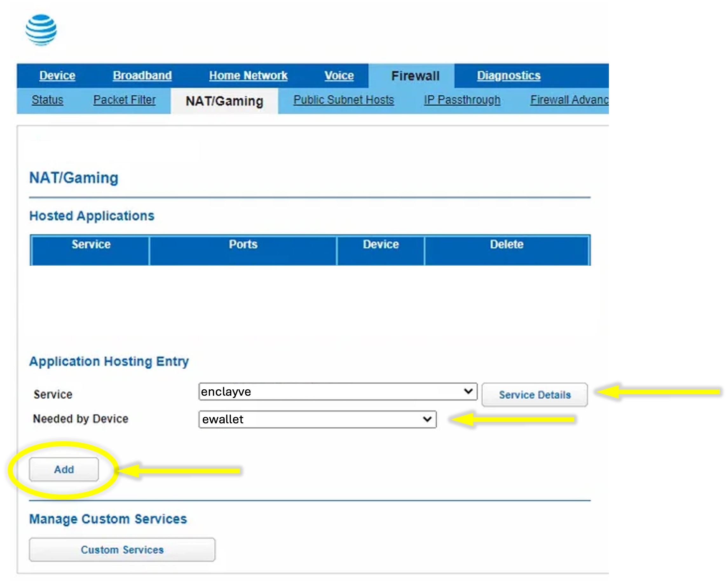Switch to the Voice tab
728x581 pixels.
[339, 75]
